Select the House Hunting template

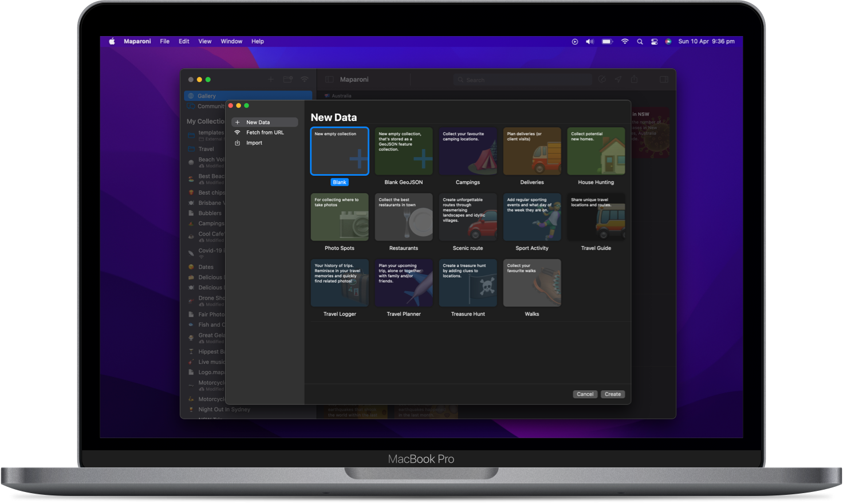pyautogui.click(x=596, y=151)
